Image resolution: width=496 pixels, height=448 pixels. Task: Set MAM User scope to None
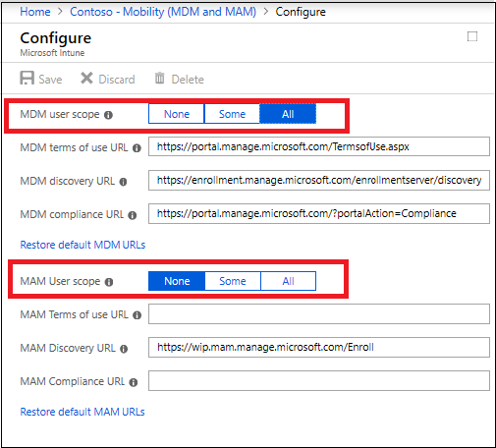click(177, 281)
